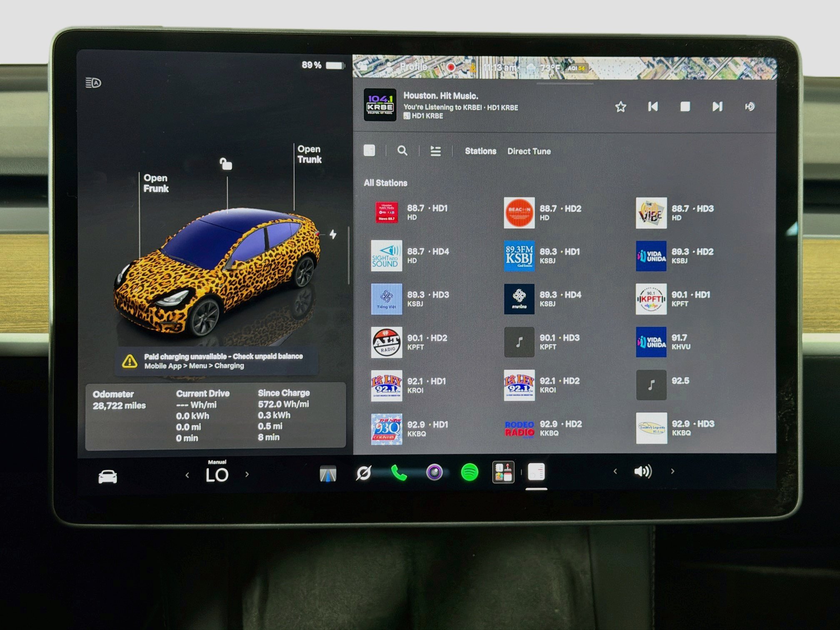This screenshot has height=630, width=840.
Task: Select 91.7 KHVU station
Action: pyautogui.click(x=664, y=342)
